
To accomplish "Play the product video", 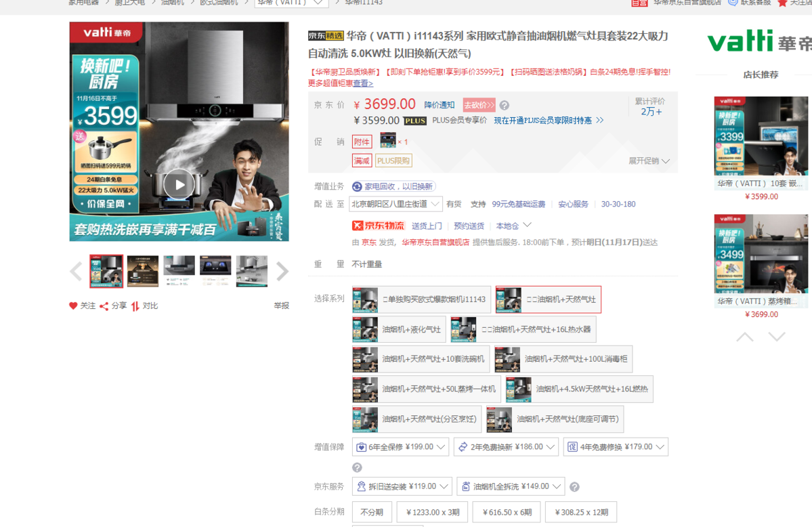I will [x=179, y=184].
